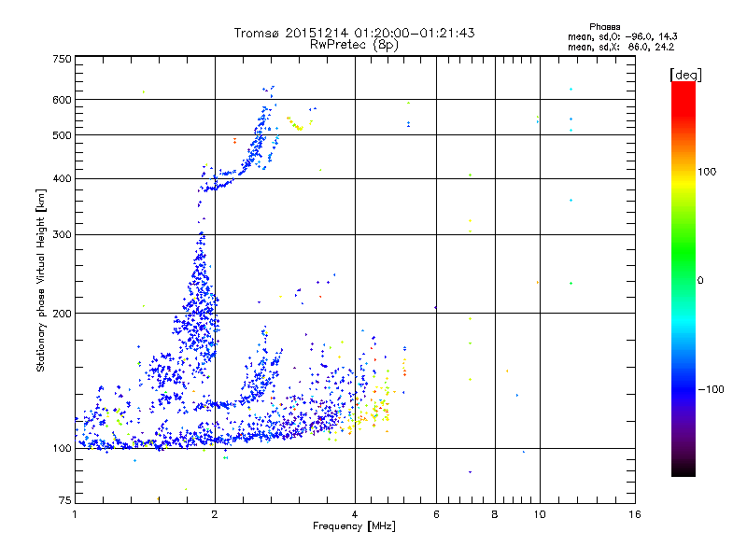Image resolution: width=747 pixels, height=560 pixels.
Task: Click the y-axis tick label '500'
Action: coord(63,135)
